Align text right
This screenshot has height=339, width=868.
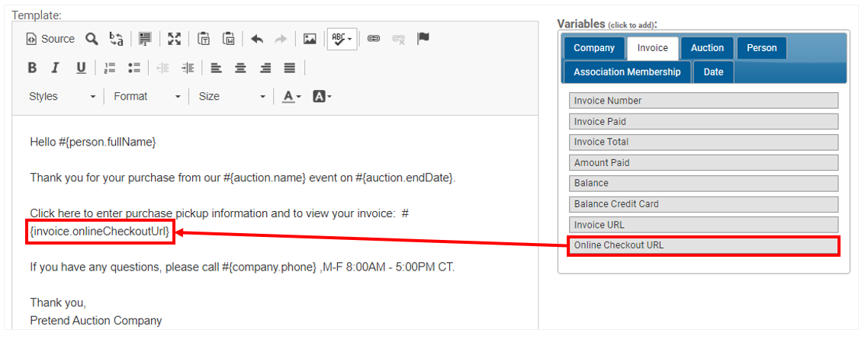[x=265, y=68]
